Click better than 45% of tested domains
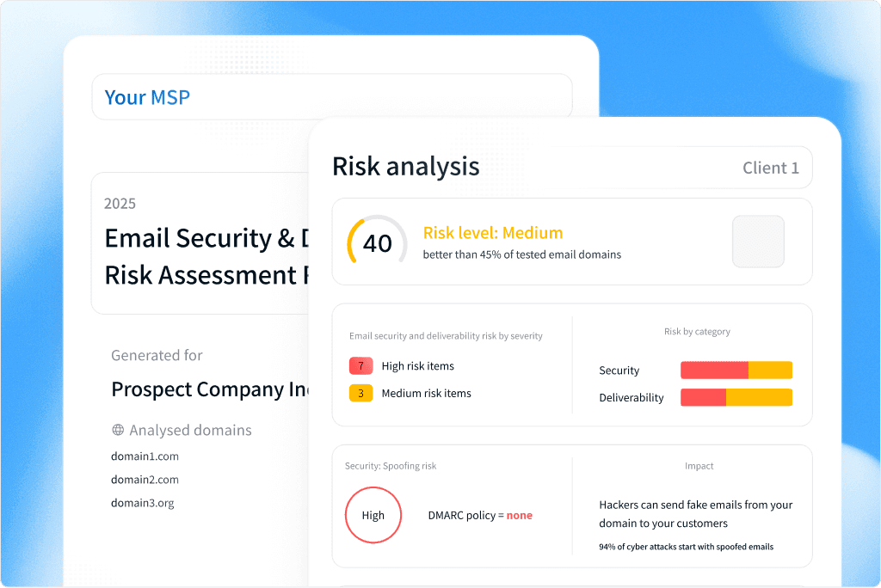This screenshot has width=881, height=588. point(522,254)
